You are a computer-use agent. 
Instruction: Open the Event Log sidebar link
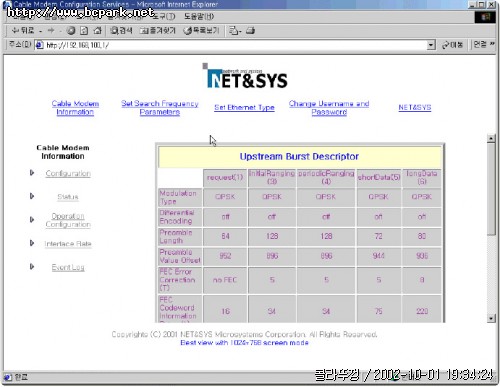click(x=68, y=267)
